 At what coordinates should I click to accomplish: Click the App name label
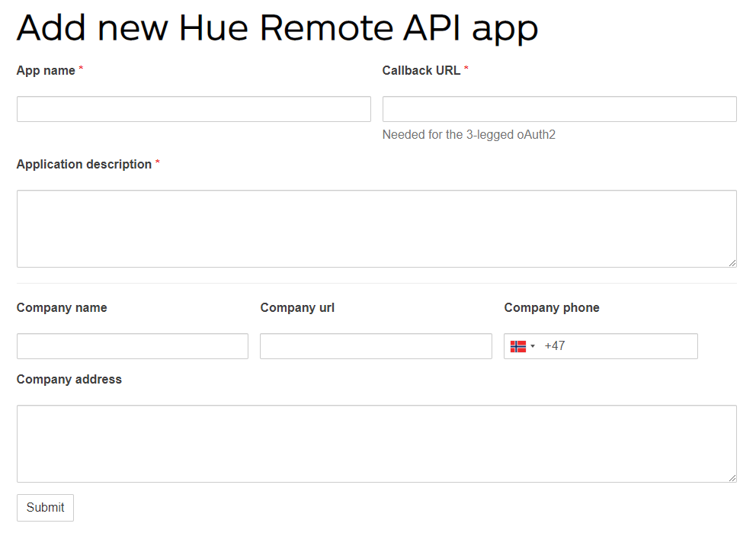pos(46,70)
